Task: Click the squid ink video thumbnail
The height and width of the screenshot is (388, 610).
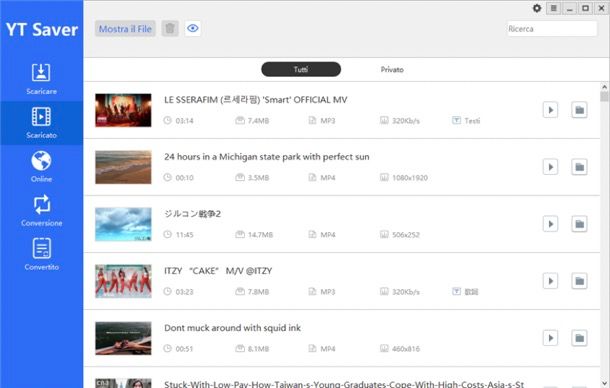Action: (x=123, y=338)
